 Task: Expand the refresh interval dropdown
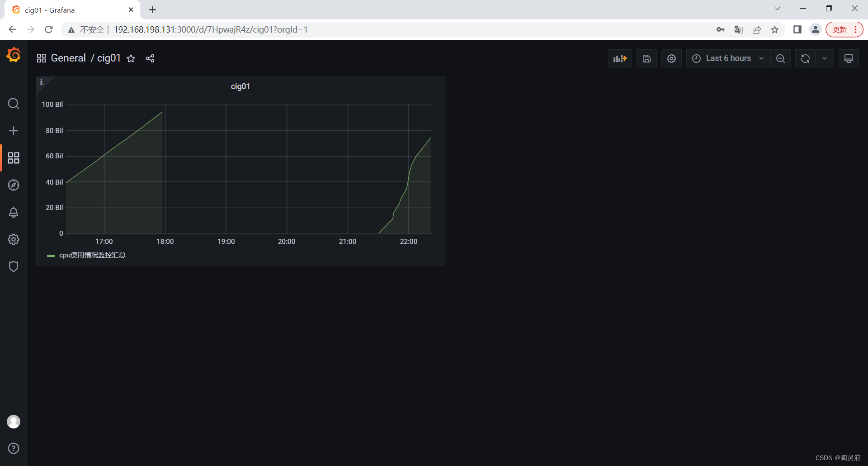(x=825, y=58)
